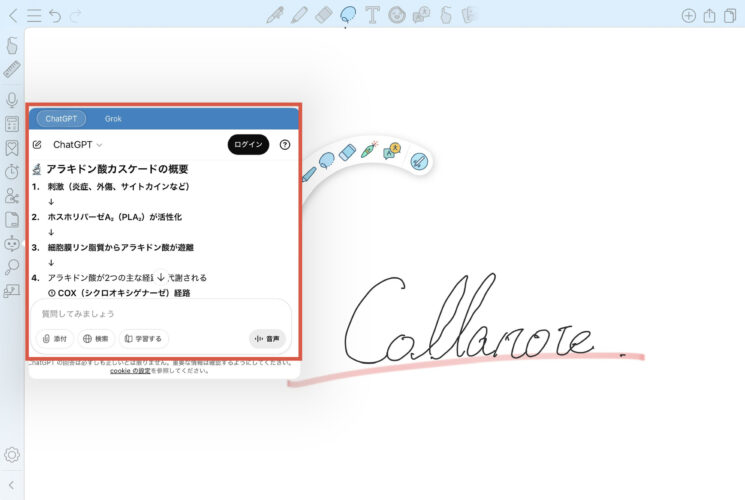
Task: Open the help question mark icon
Action: point(285,144)
